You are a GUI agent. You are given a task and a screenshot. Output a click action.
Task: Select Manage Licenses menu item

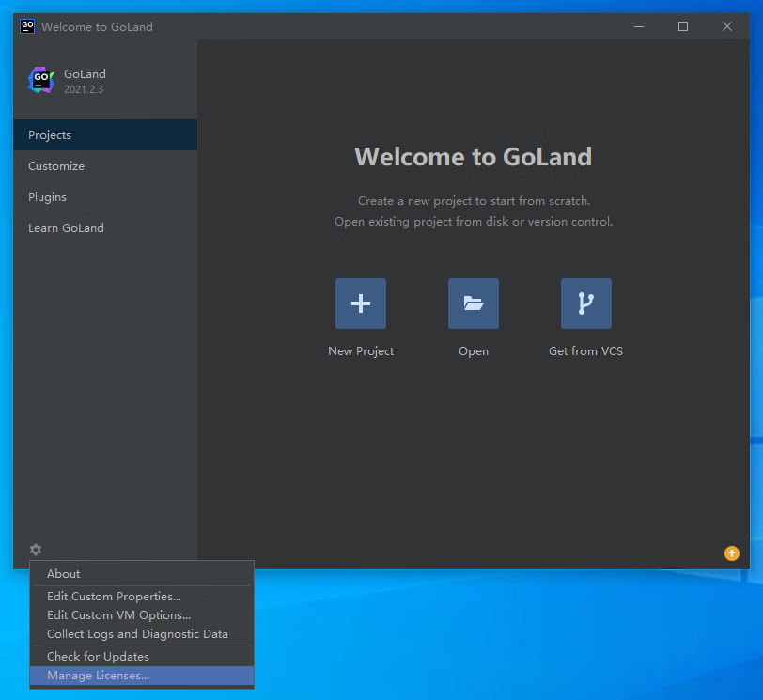click(98, 676)
